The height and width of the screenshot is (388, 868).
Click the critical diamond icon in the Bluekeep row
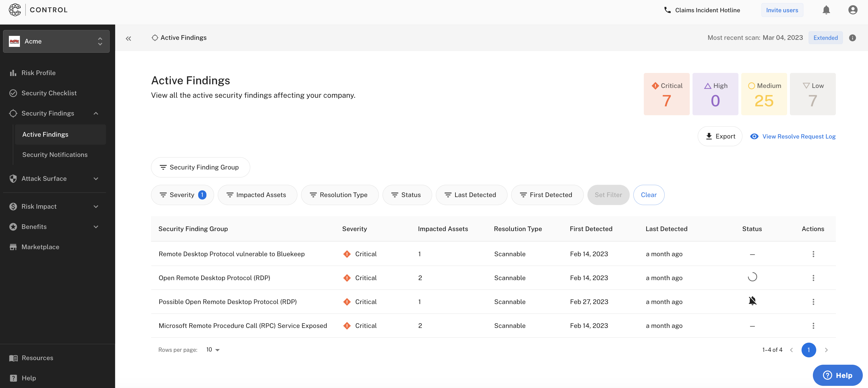[x=347, y=254]
